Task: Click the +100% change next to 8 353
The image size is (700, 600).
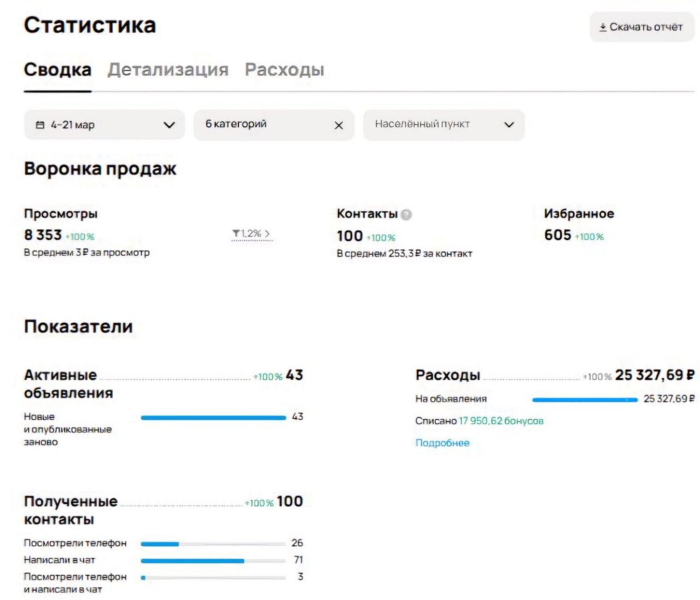Action: [80, 237]
